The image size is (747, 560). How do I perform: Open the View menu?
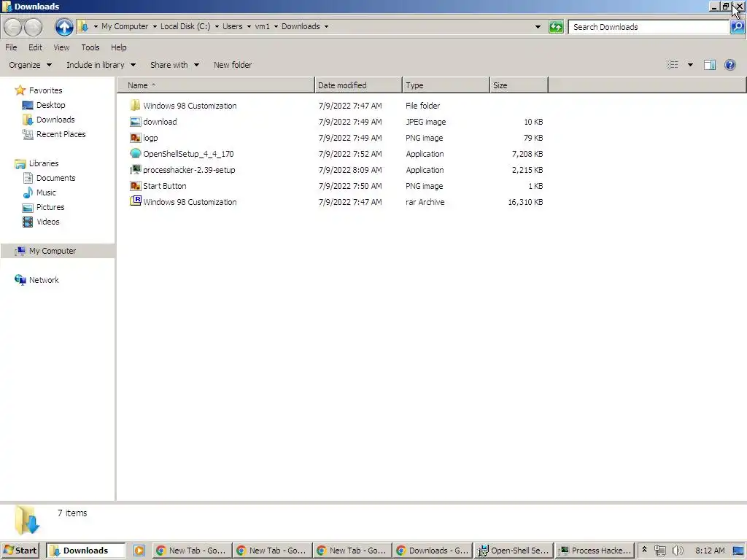pos(61,47)
